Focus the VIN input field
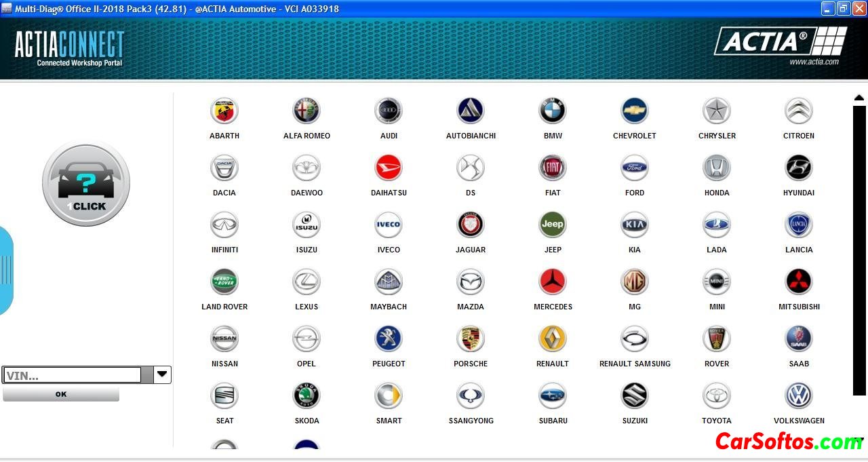Screen dimensions: 868x462 click(72, 375)
